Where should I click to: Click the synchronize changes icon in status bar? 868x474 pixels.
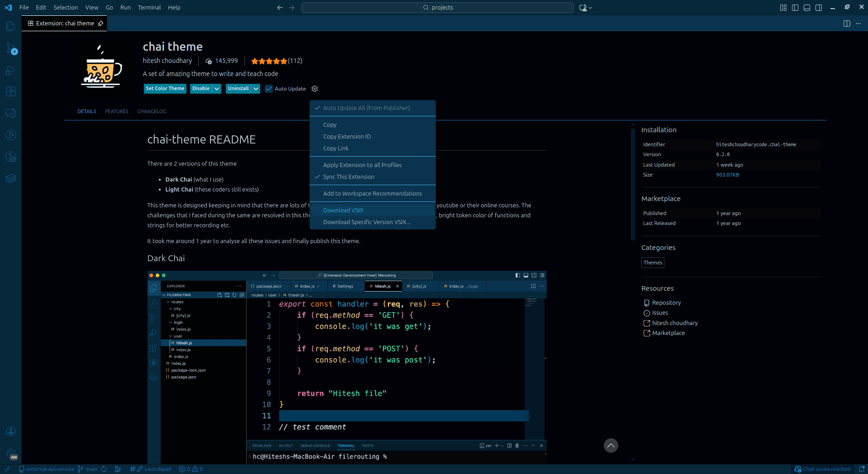pyautogui.click(x=104, y=469)
